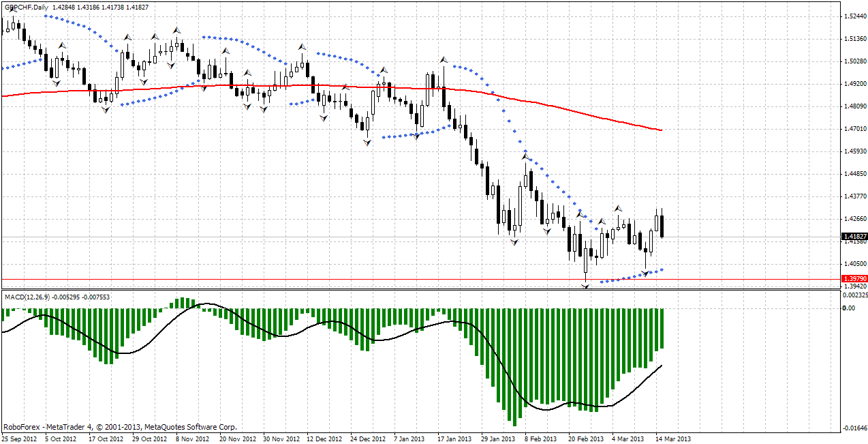Image resolution: width=868 pixels, height=444 pixels.
Task: Click the 1.39420 price axis label
Action: click(855, 286)
